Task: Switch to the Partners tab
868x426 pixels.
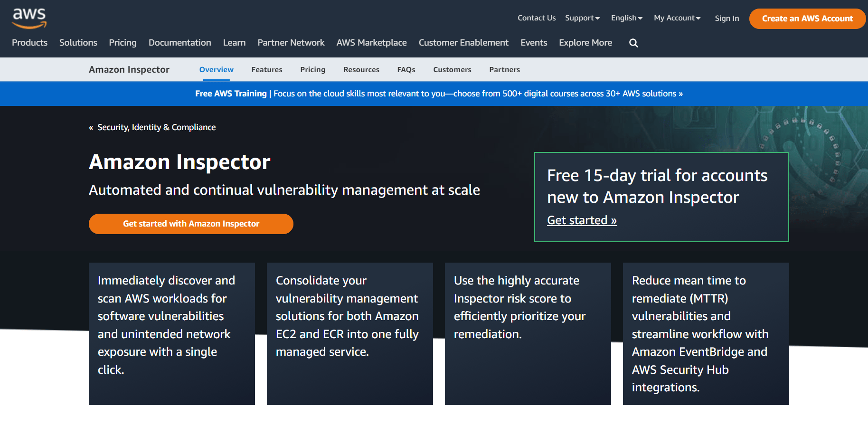Action: pyautogui.click(x=505, y=70)
